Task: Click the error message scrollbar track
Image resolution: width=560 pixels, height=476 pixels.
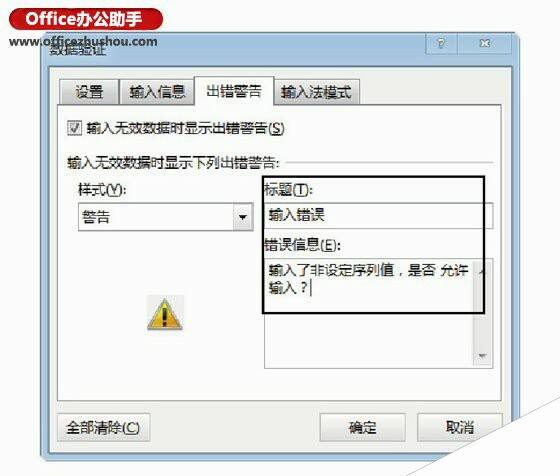Action: [x=483, y=314]
